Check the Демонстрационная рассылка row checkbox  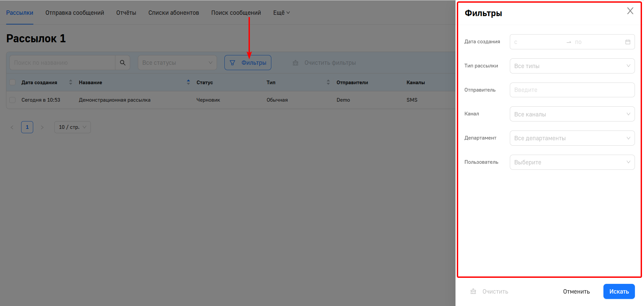click(13, 100)
